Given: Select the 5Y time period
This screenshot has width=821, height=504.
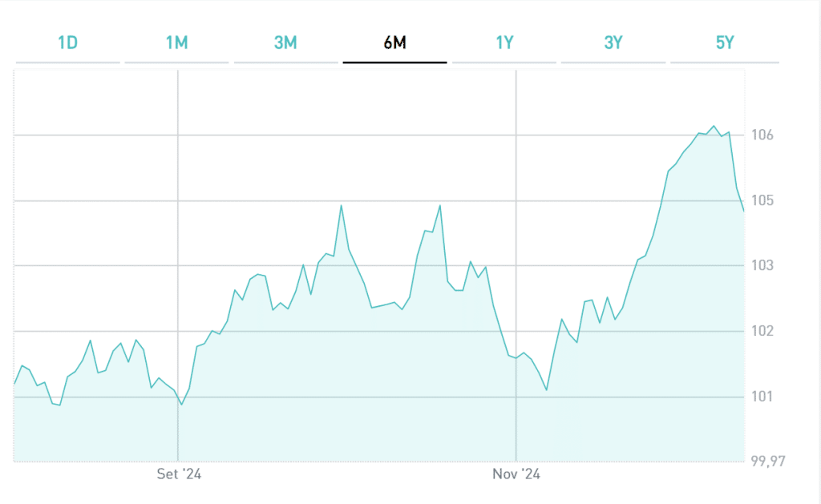Looking at the screenshot, I should pyautogui.click(x=724, y=43).
